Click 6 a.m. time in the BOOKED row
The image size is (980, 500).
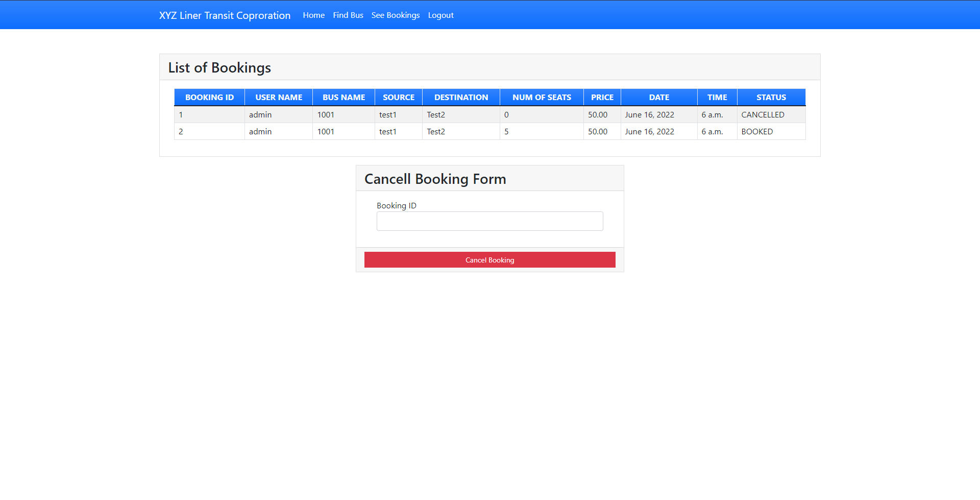pyautogui.click(x=717, y=132)
